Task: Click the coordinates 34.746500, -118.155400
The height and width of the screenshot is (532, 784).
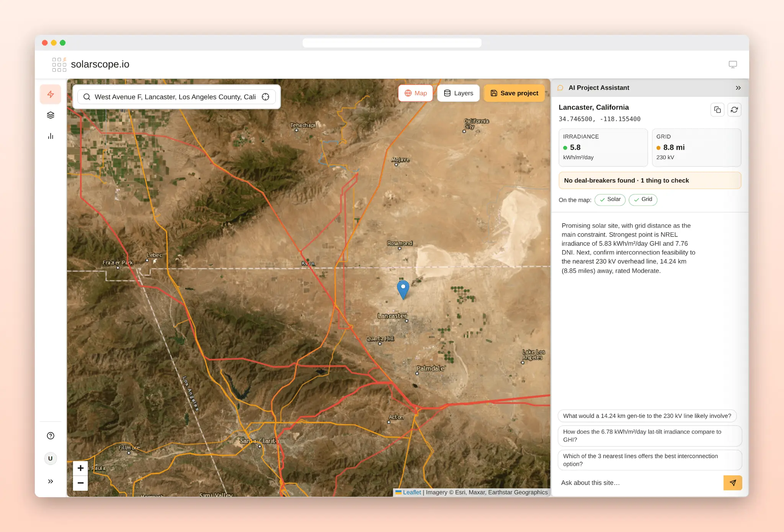Action: pos(599,119)
